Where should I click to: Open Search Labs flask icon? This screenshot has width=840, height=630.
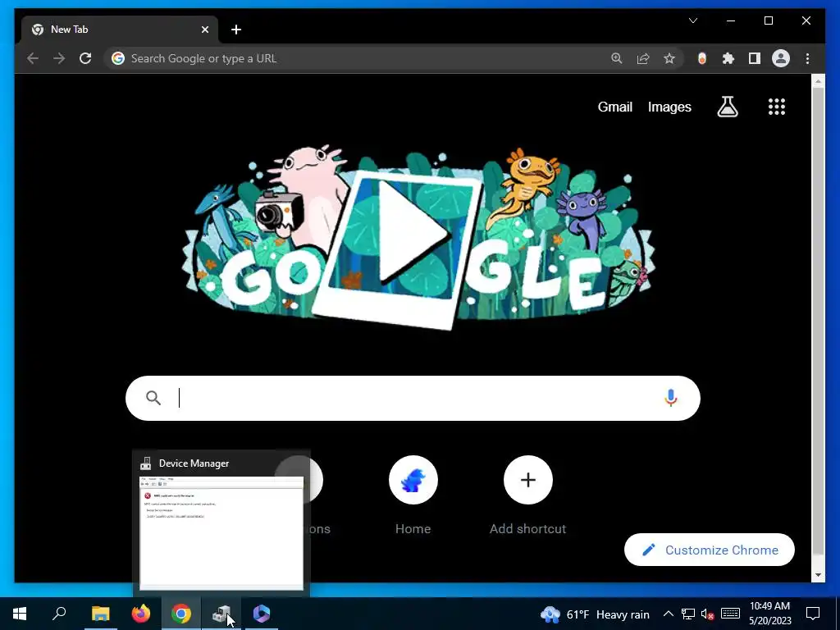728,107
